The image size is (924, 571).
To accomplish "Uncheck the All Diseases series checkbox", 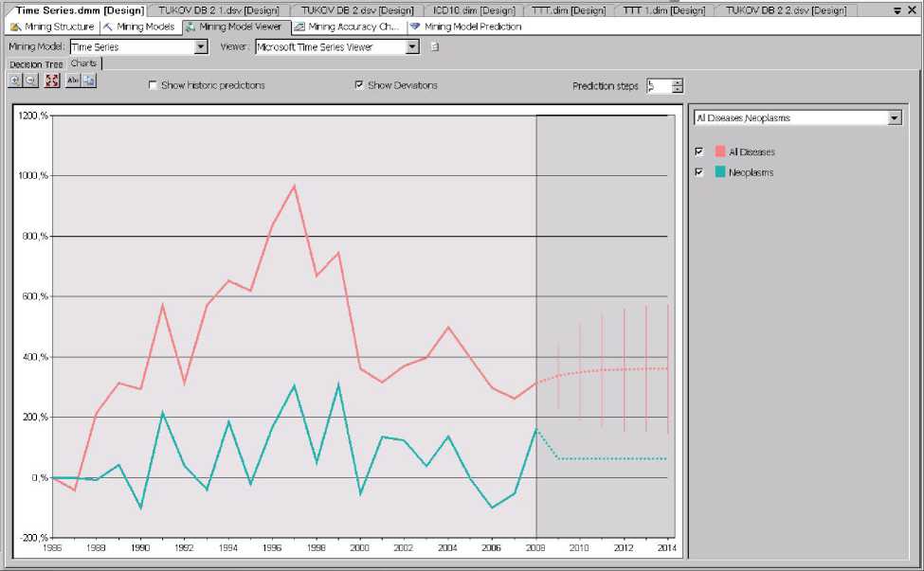I will click(x=699, y=152).
